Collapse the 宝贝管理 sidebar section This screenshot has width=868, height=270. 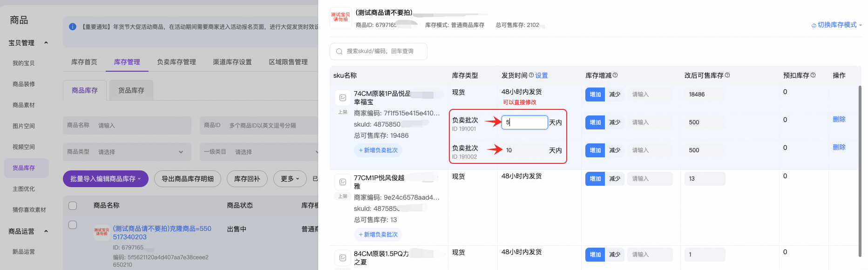pyautogui.click(x=46, y=43)
